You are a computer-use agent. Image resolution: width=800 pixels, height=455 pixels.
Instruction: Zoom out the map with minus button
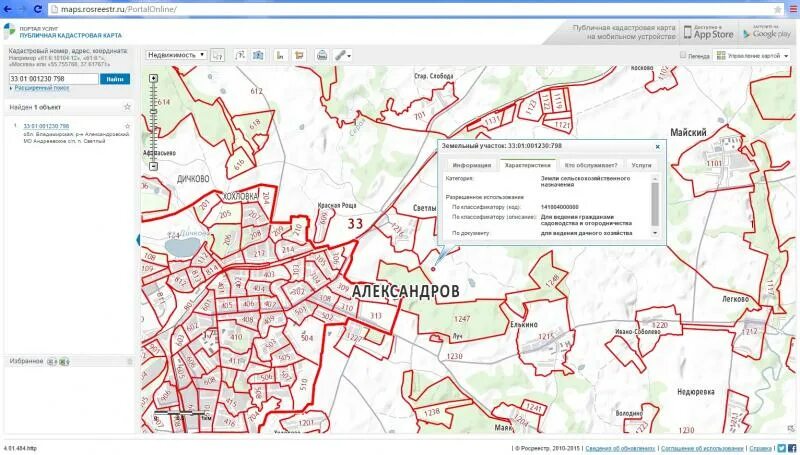click(154, 166)
